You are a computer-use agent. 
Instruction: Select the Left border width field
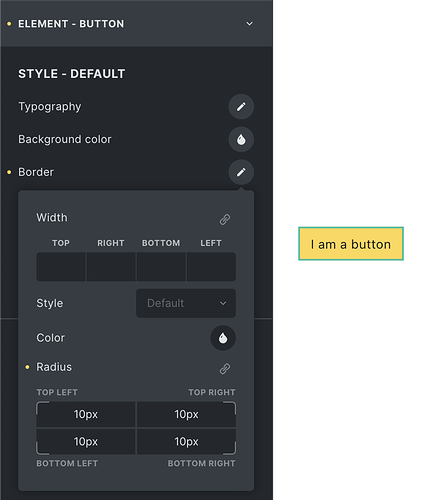[x=211, y=267]
